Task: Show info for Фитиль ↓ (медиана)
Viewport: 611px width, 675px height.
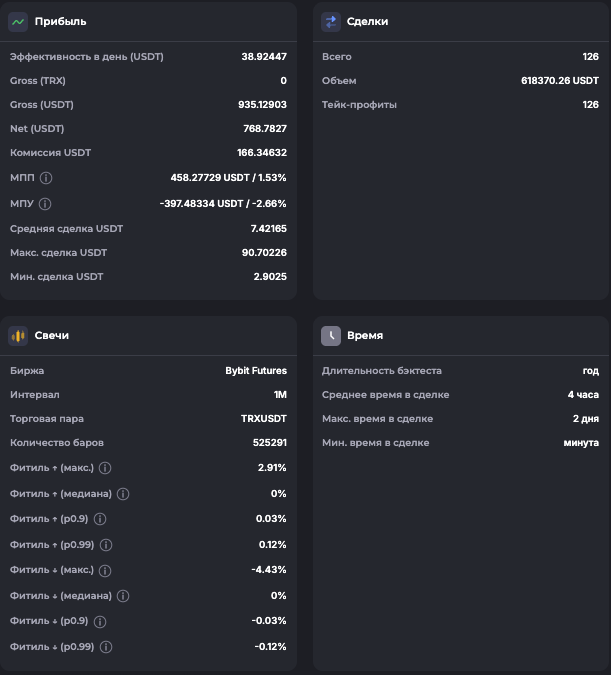Action: click(x=123, y=596)
